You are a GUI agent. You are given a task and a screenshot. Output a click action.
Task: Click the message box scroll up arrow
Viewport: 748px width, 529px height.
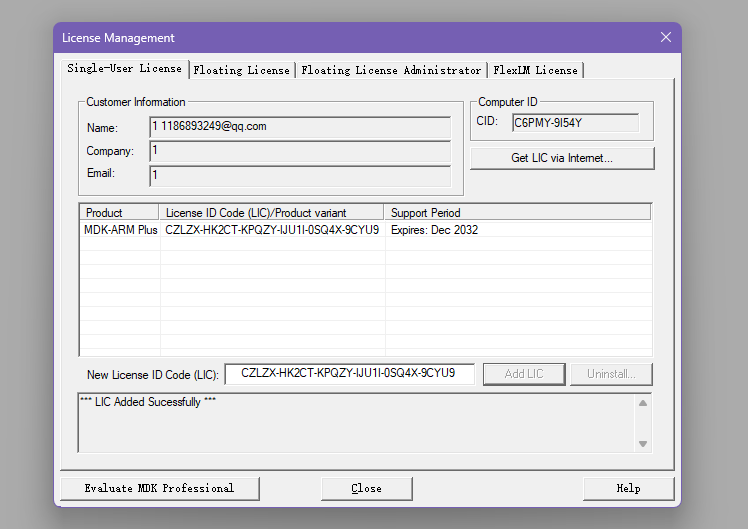643,403
